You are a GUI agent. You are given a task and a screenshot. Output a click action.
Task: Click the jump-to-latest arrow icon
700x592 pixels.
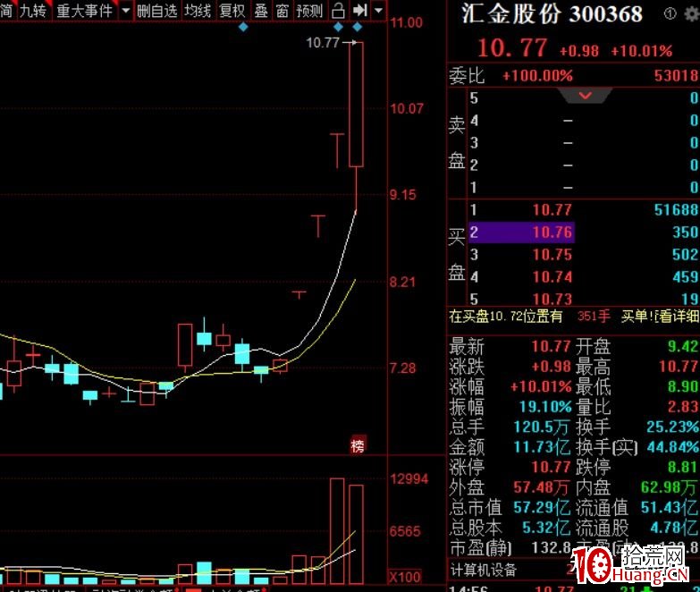tap(359, 10)
